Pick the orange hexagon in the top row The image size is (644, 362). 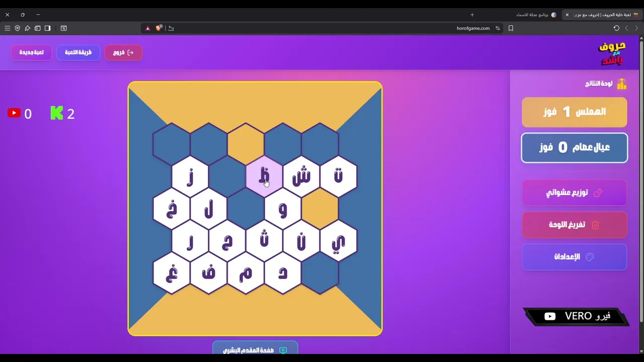click(246, 144)
